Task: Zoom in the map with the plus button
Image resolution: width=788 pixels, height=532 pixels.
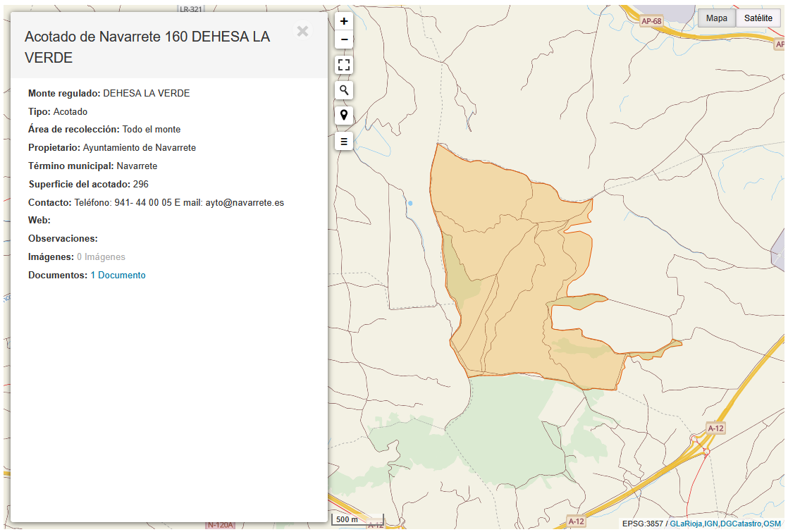Action: pos(344,21)
